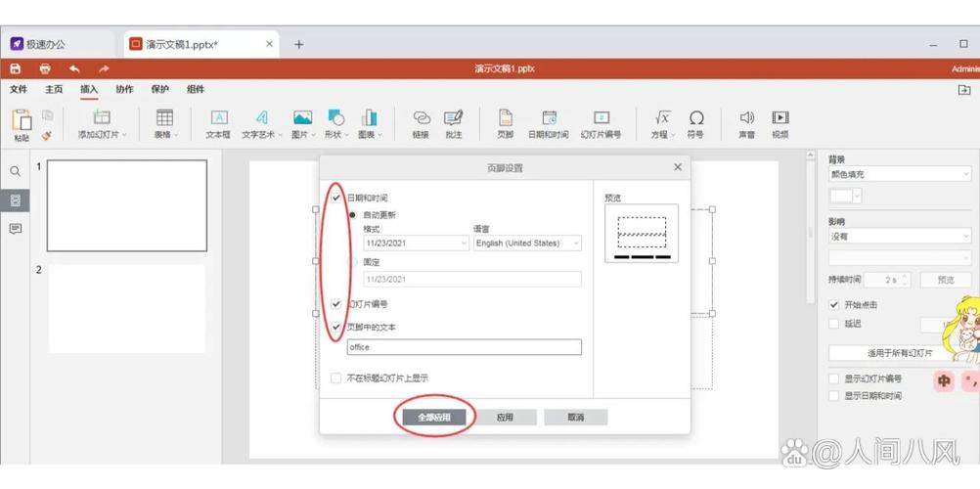Image resolution: width=980 pixels, height=489 pixels.
Task: Click the Chart (图表) icon
Action: [369, 117]
